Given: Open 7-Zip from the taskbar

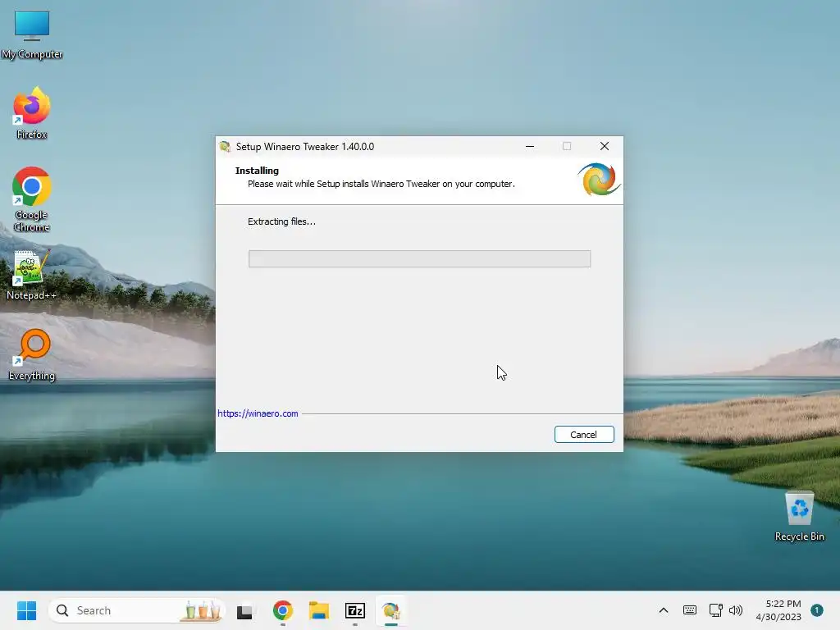Looking at the screenshot, I should pyautogui.click(x=355, y=610).
